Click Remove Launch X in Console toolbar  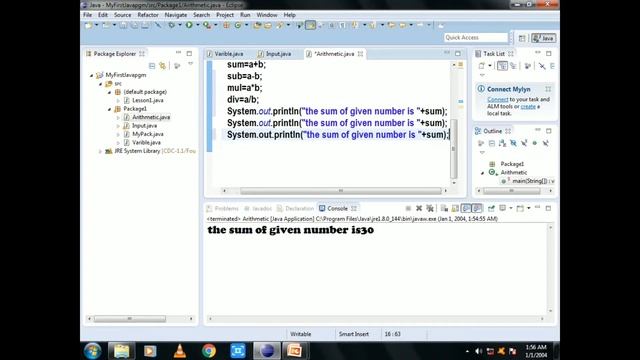pos(419,208)
